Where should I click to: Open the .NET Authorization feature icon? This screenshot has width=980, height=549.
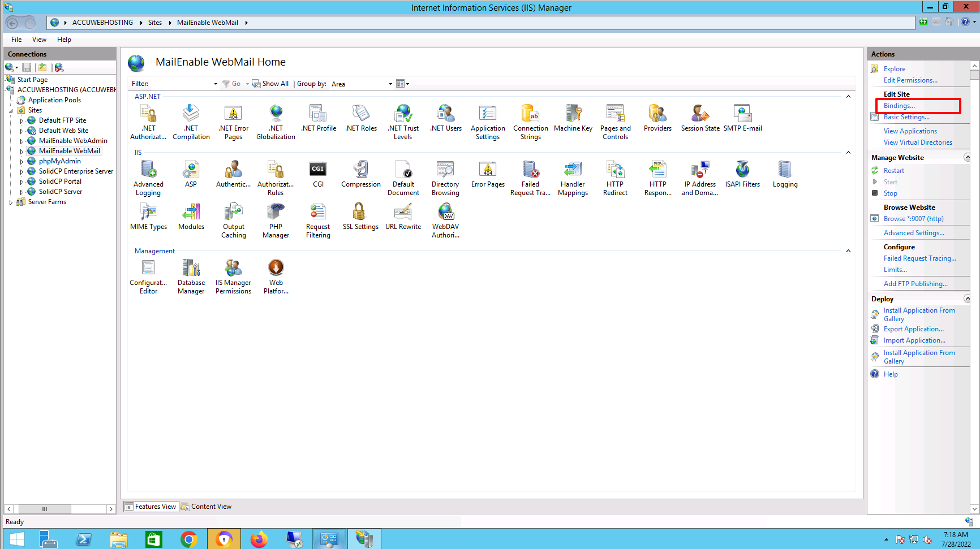point(148,122)
